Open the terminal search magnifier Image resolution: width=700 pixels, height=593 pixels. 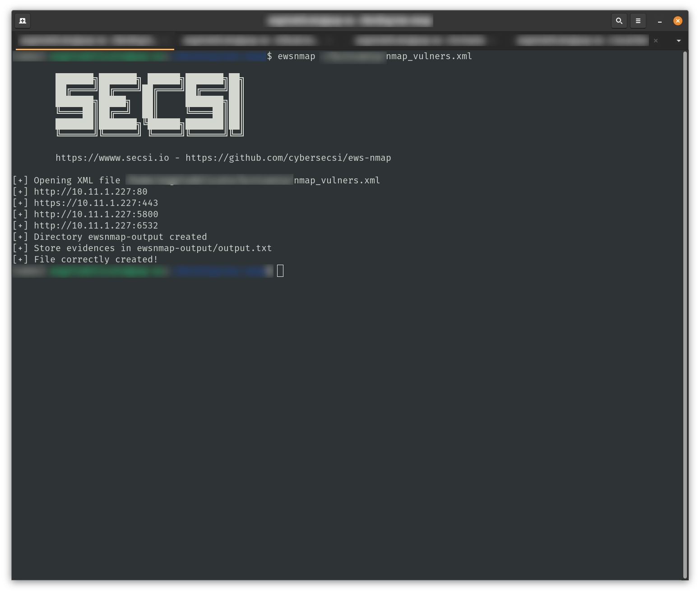coord(619,21)
